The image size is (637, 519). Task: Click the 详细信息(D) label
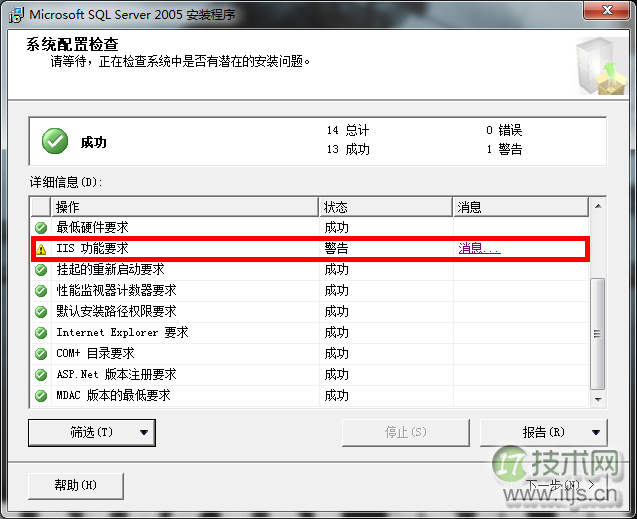point(66,182)
